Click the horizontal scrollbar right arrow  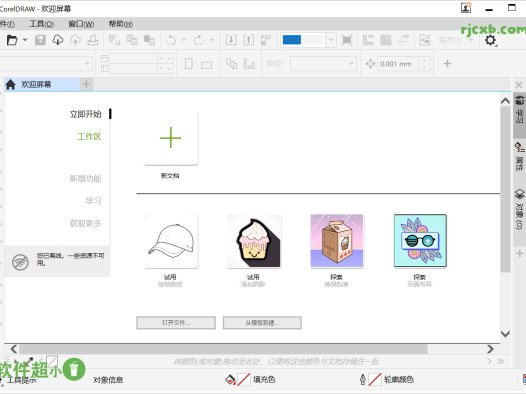click(x=490, y=349)
